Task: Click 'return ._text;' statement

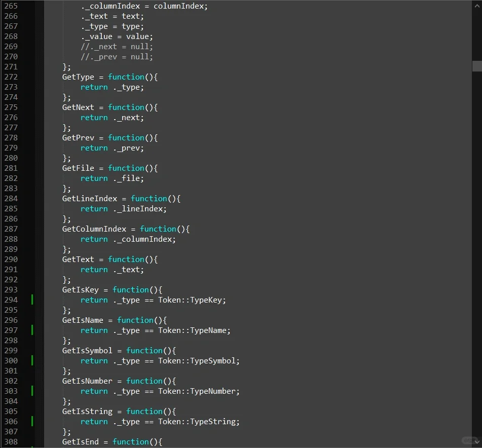Action: (112, 270)
